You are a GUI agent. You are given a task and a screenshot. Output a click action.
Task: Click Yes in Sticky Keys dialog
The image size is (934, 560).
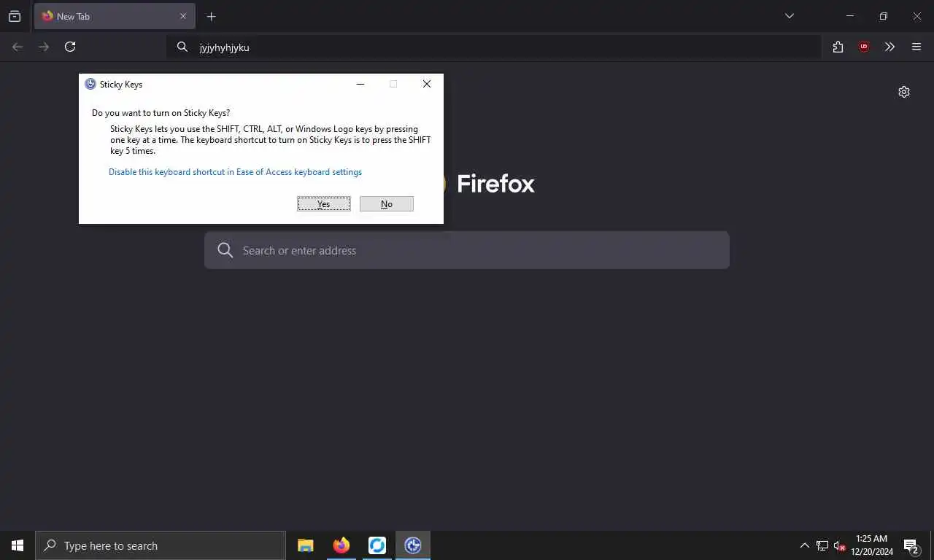[324, 204]
